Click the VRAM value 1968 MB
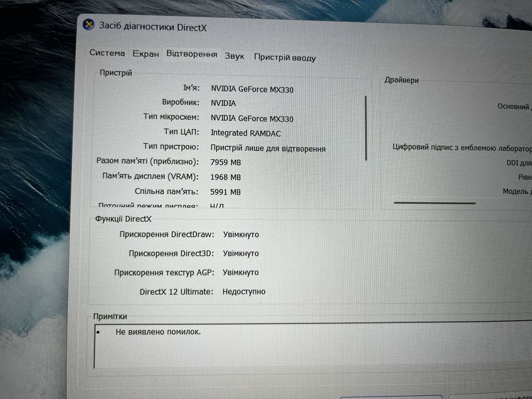Image resolution: width=532 pixels, height=399 pixels. (x=226, y=177)
